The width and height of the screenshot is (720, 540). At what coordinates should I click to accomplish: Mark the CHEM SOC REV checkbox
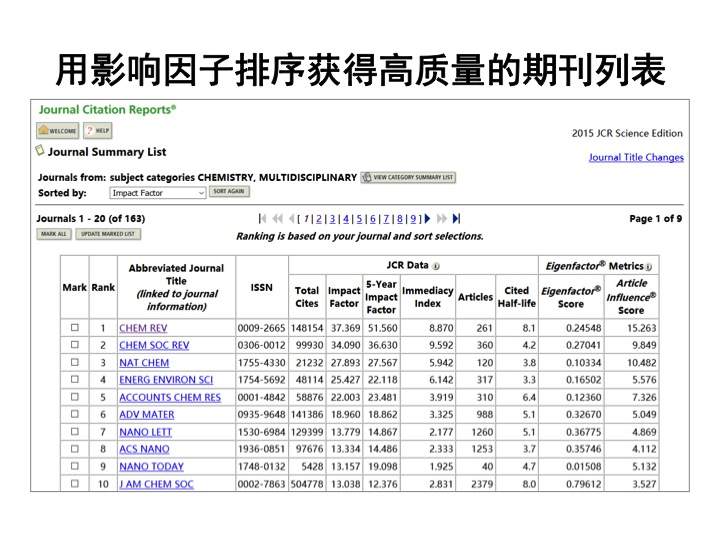[75, 345]
